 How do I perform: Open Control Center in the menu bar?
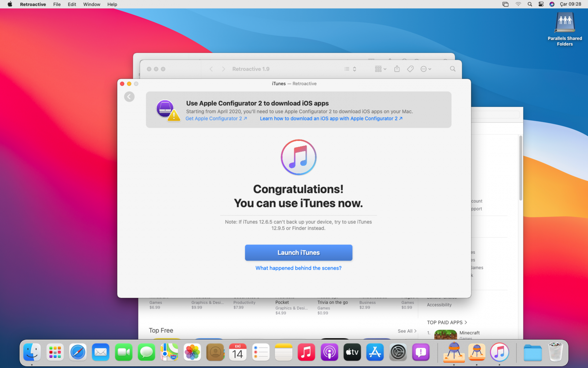(541, 4)
